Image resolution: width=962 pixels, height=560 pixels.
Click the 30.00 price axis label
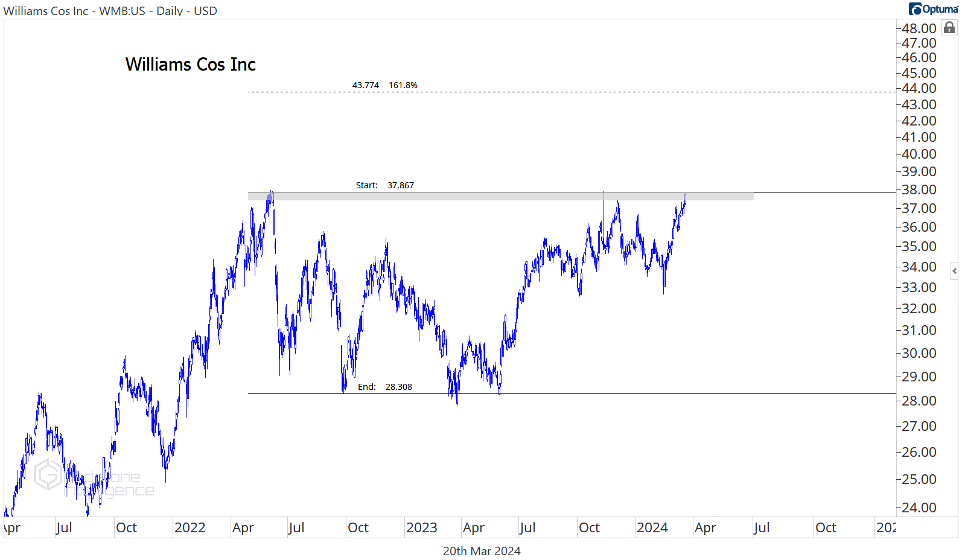(x=919, y=353)
